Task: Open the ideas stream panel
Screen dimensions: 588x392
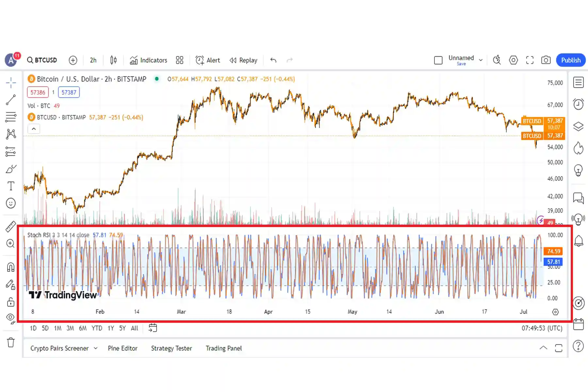Action: (579, 219)
